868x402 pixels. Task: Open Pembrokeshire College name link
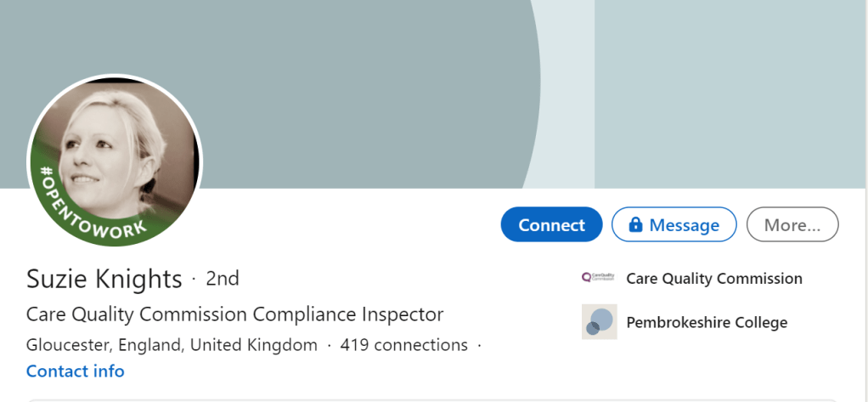[706, 322]
